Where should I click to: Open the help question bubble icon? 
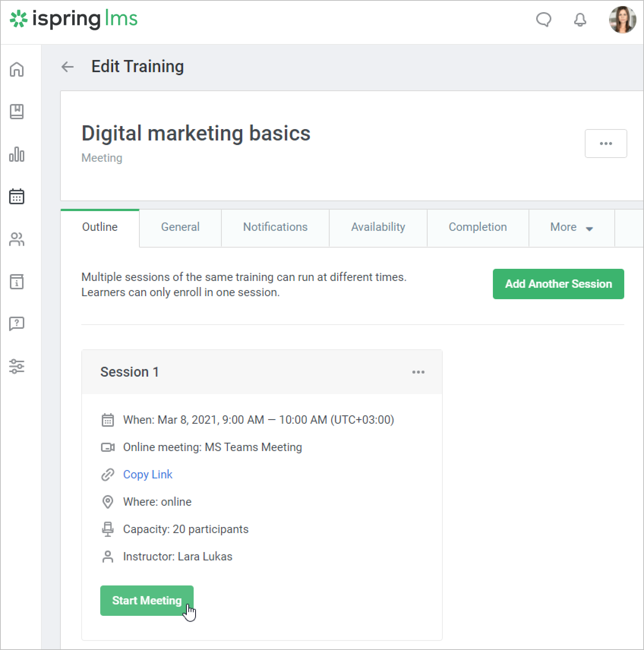pyautogui.click(x=17, y=324)
